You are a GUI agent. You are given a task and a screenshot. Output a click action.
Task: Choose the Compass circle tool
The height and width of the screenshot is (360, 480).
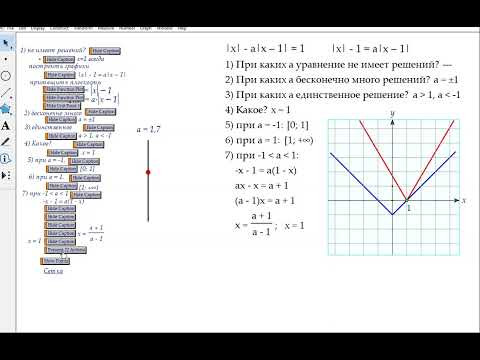point(6,76)
